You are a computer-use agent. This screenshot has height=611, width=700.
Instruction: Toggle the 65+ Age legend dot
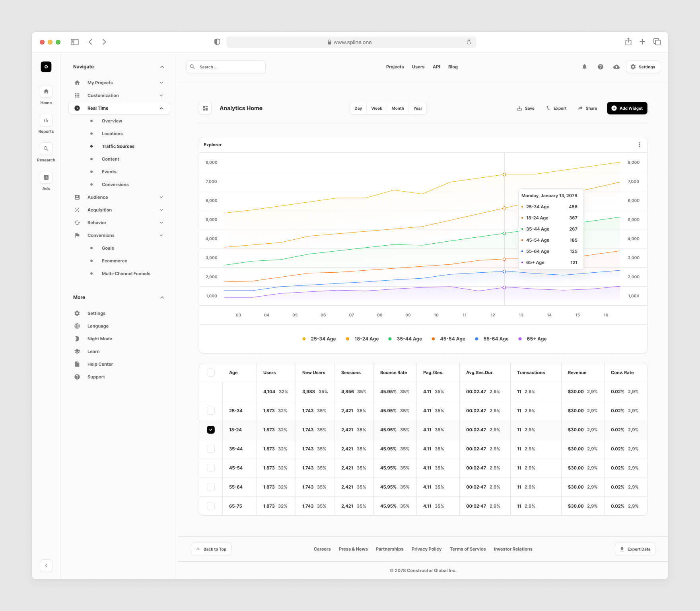coord(520,339)
